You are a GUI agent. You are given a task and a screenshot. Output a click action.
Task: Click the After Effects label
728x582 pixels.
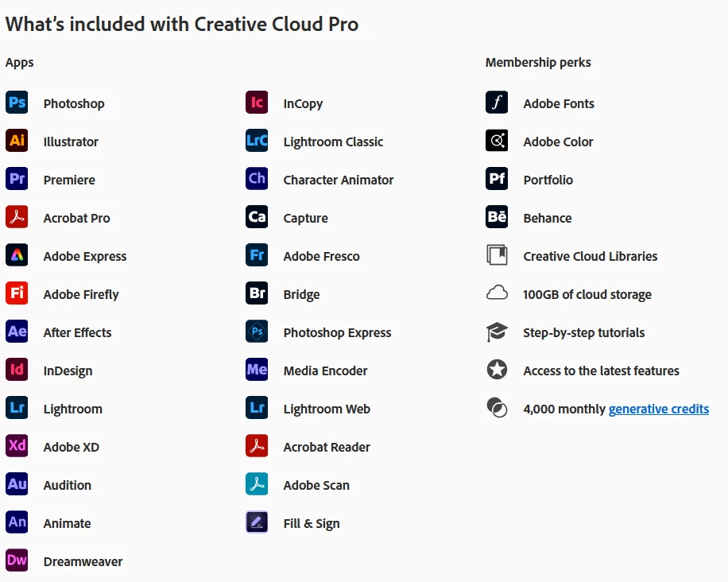point(78,332)
